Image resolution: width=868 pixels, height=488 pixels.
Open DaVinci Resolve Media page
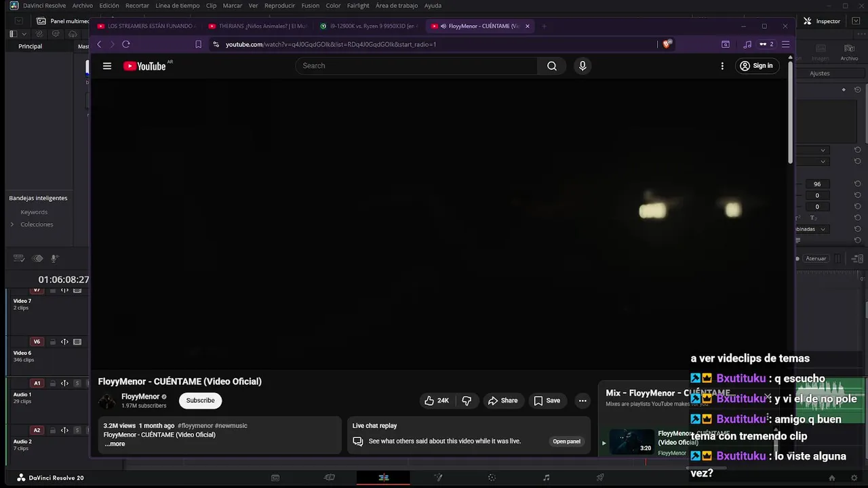(275, 478)
